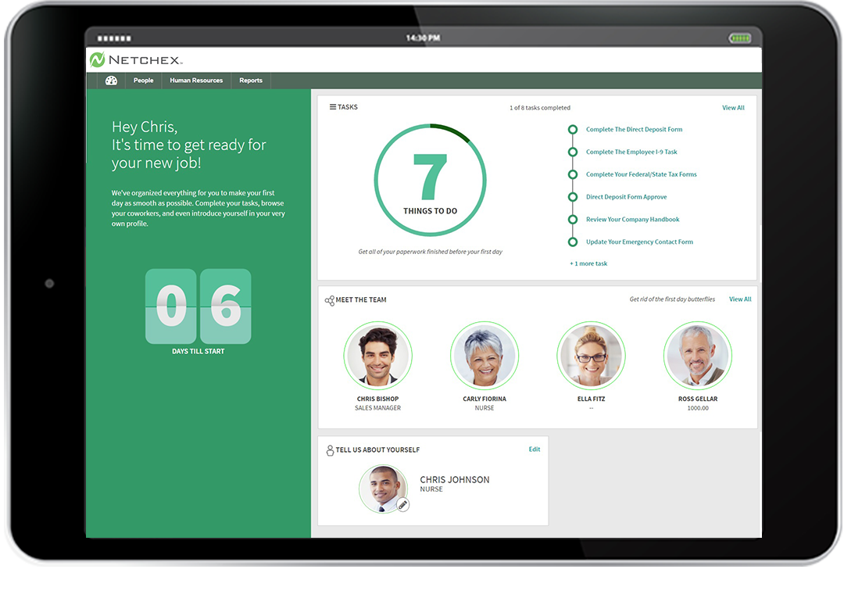Click the Carly Fiorina name label
Image resolution: width=844 pixels, height=616 pixels.
coord(485,399)
